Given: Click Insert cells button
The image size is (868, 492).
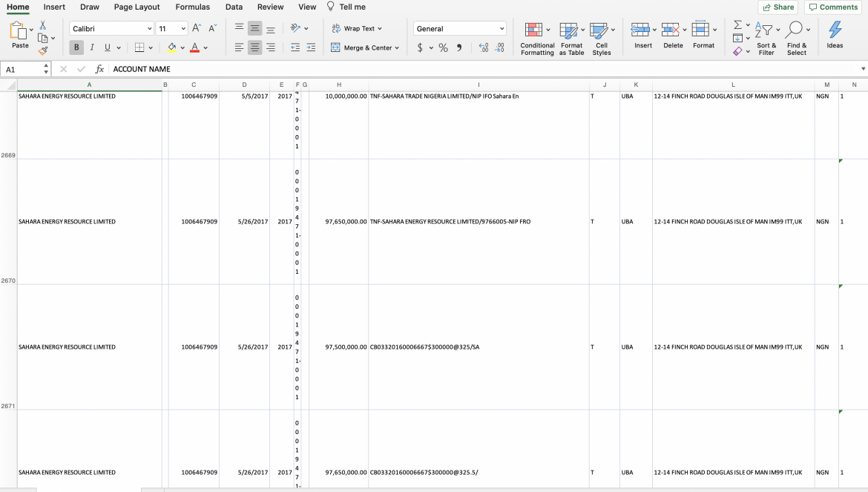Looking at the screenshot, I should [643, 36].
